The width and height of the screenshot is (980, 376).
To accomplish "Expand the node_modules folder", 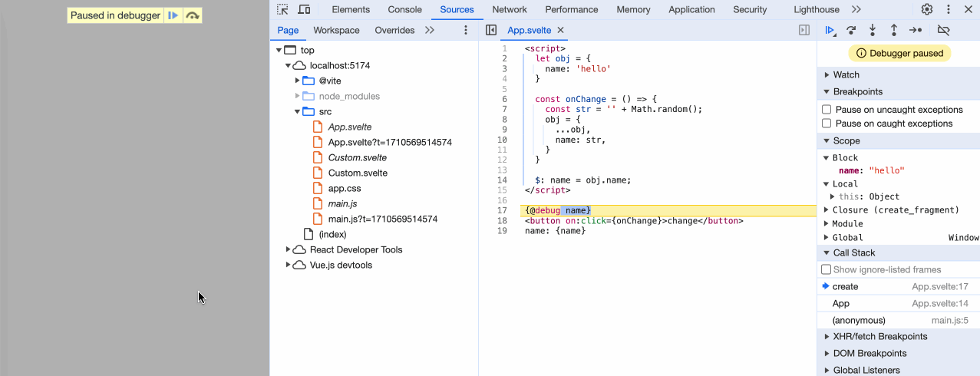I will click(x=298, y=96).
